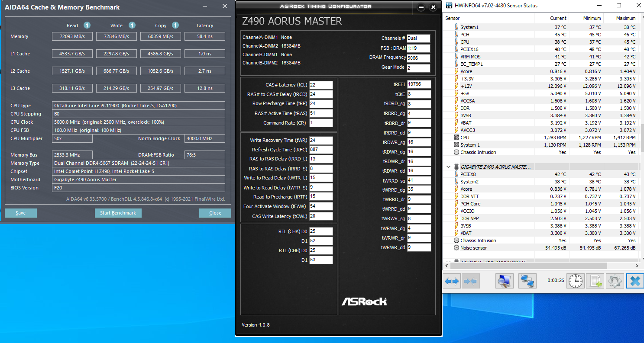Click the tWRRD_sg field showing 41
This screenshot has width=644, height=343.
tap(419, 180)
